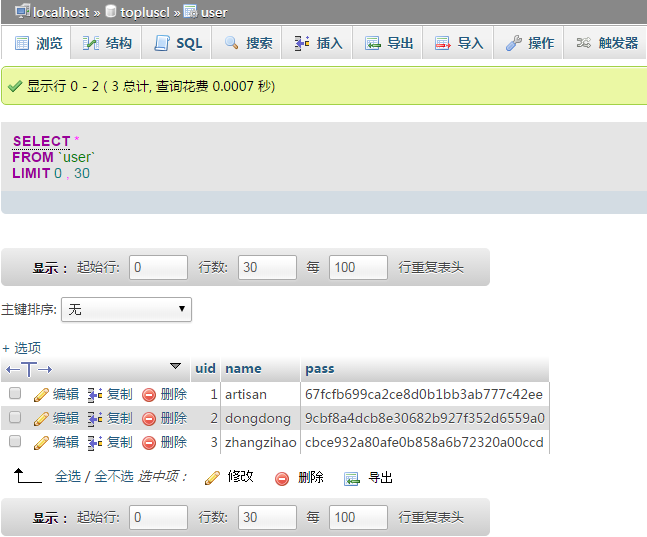Click the red delete icon for selected rows
This screenshot has width=647, height=537.
coord(282,478)
